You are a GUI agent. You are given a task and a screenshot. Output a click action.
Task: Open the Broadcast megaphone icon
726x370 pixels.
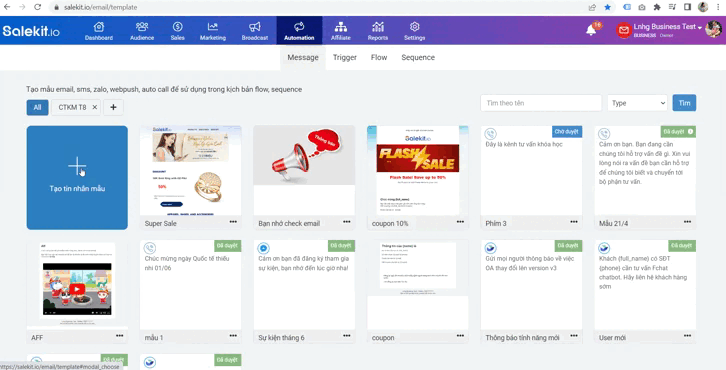click(255, 27)
